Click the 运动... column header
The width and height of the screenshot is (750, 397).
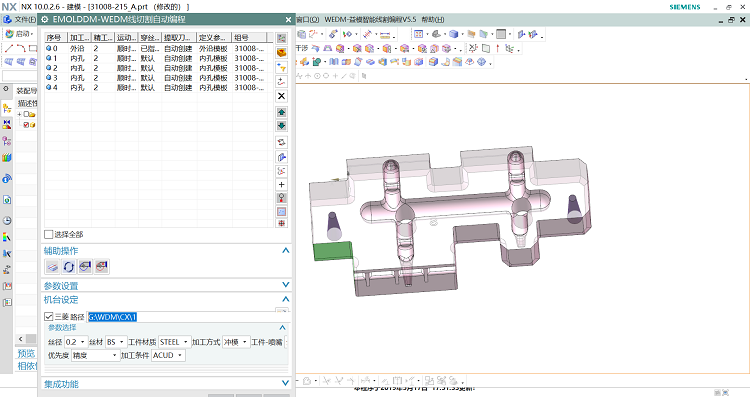126,37
